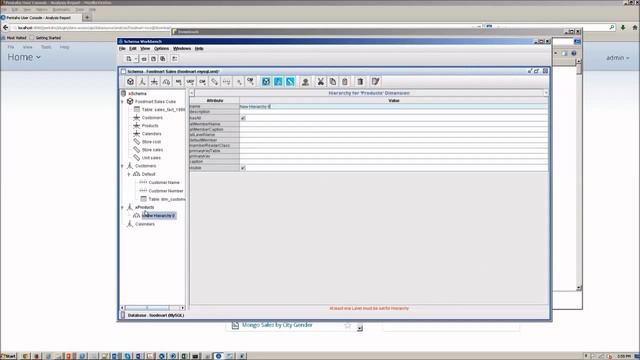Open a schema file from main toolbar
The image size is (640, 360).
pyautogui.click(x=144, y=59)
